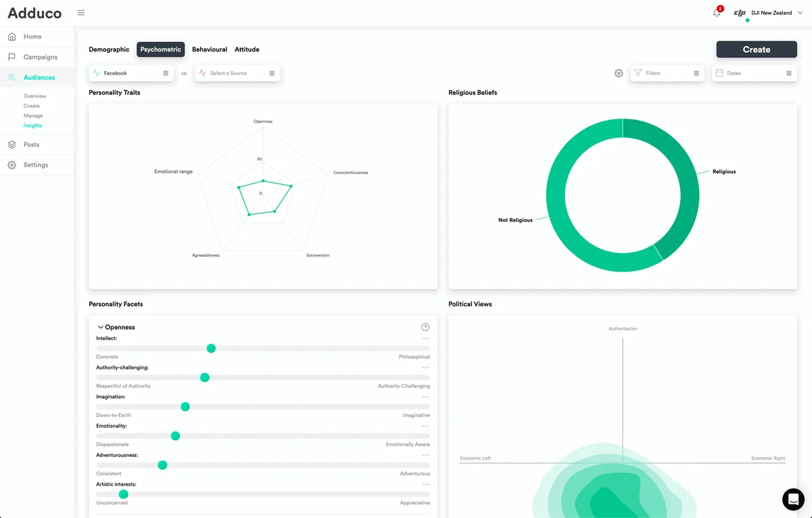Click the Openness help question mark icon
Screen dimensions: 812x518
425,327
